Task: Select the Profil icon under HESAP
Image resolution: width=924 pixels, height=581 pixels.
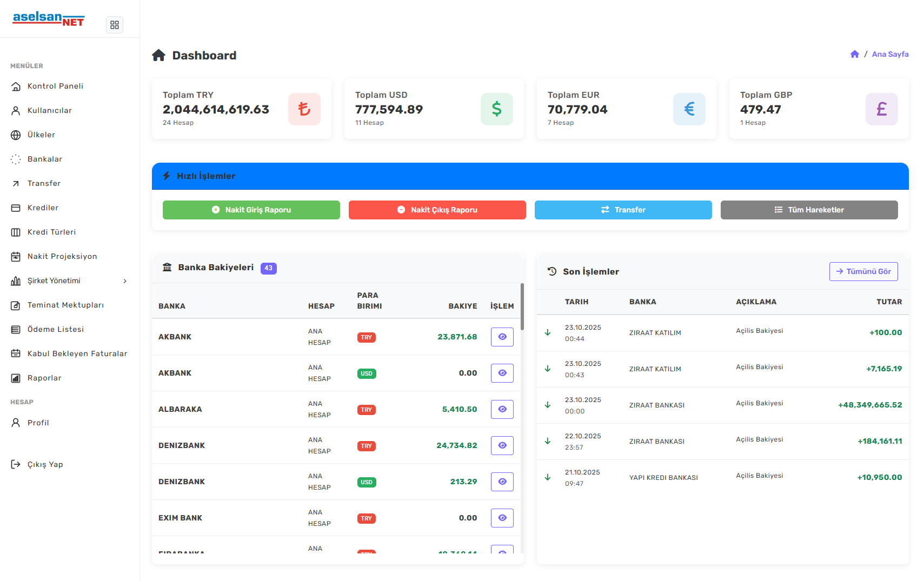Action: click(16, 423)
